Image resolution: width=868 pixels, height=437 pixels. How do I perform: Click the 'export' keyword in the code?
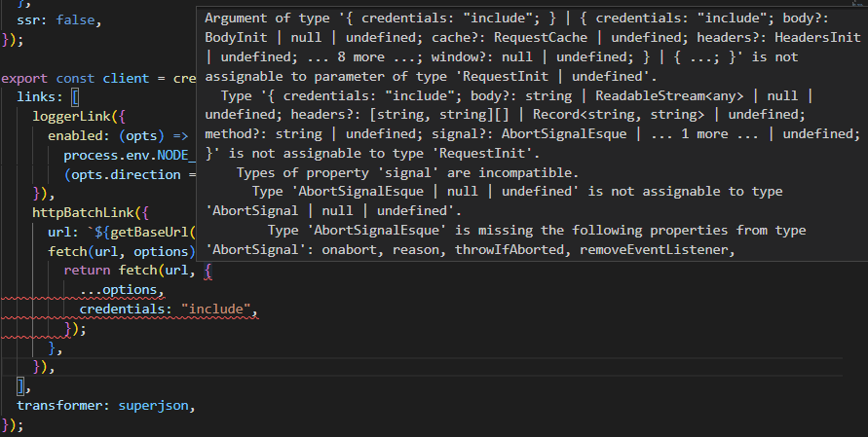tap(24, 78)
